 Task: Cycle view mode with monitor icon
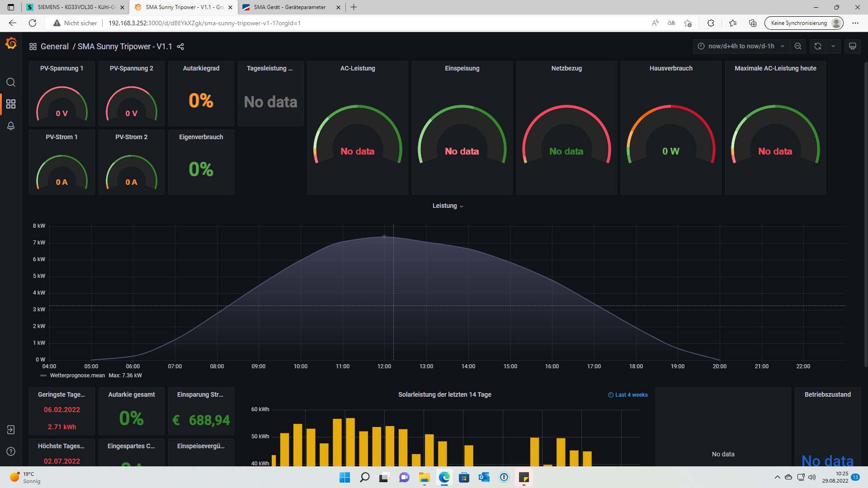(853, 46)
